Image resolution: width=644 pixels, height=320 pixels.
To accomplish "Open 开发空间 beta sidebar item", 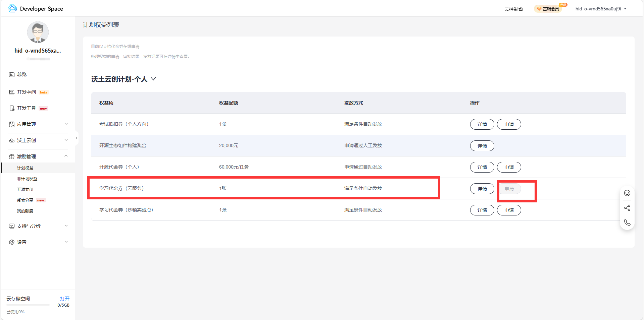I will point(27,92).
